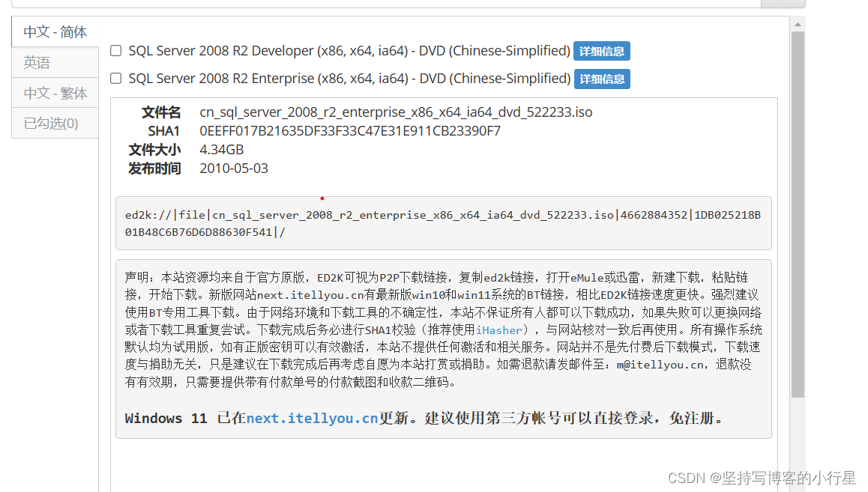Click the ed2k download link text box
Screen dimensions: 868x492
click(x=444, y=223)
